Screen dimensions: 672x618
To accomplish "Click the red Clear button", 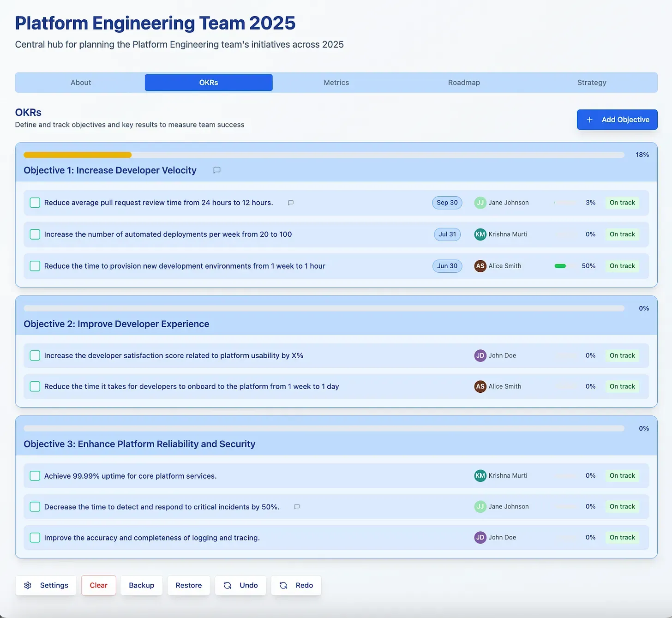I will (x=98, y=585).
